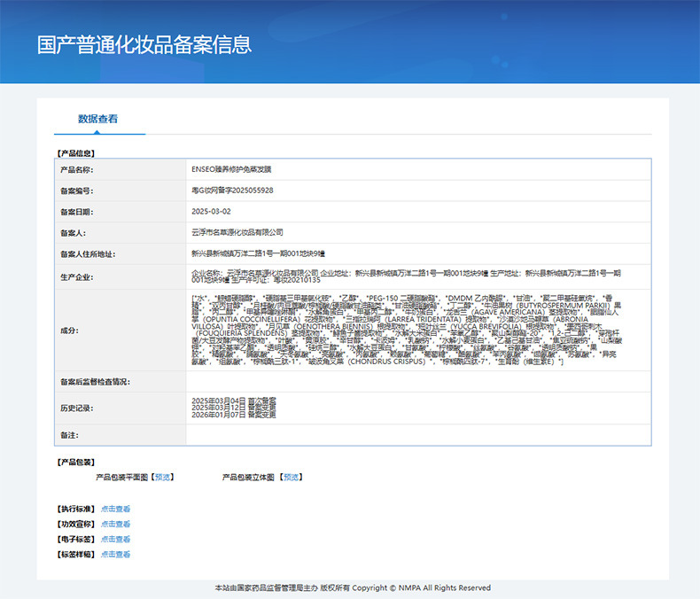Click the 成分 row label
700x599 pixels.
click(x=69, y=331)
